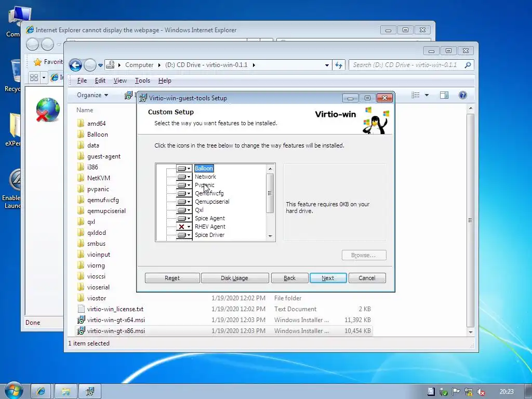Open Pvpanic feature install dropdown
This screenshot has height=399, width=532.
[184, 185]
